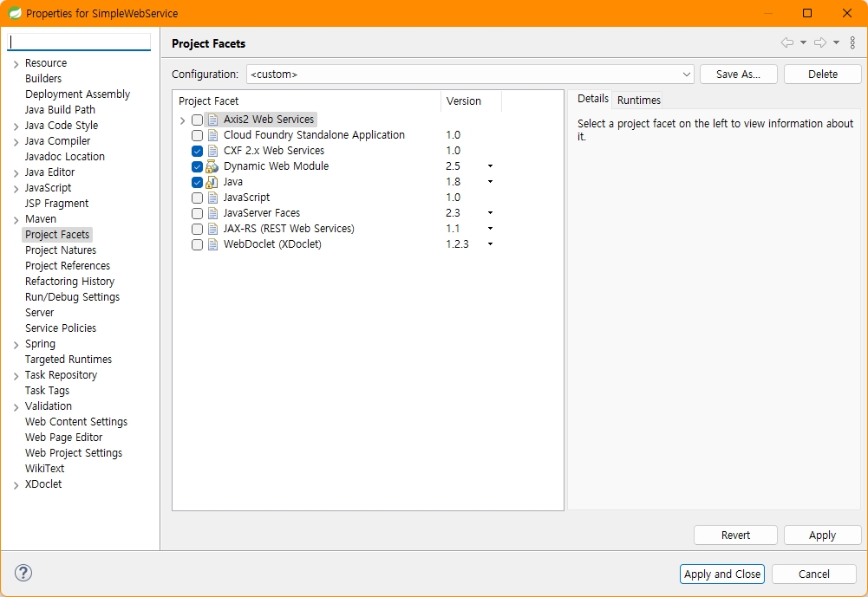This screenshot has width=868, height=597.
Task: Open Dynamic Web Module version dropdown
Action: pos(490,166)
